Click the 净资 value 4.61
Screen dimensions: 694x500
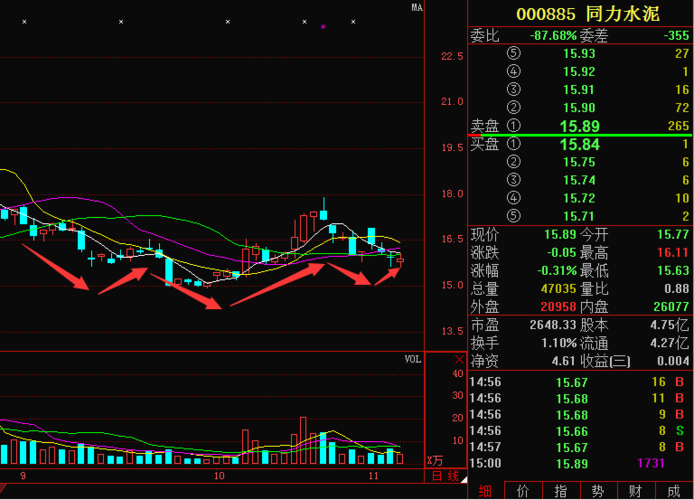[564, 361]
